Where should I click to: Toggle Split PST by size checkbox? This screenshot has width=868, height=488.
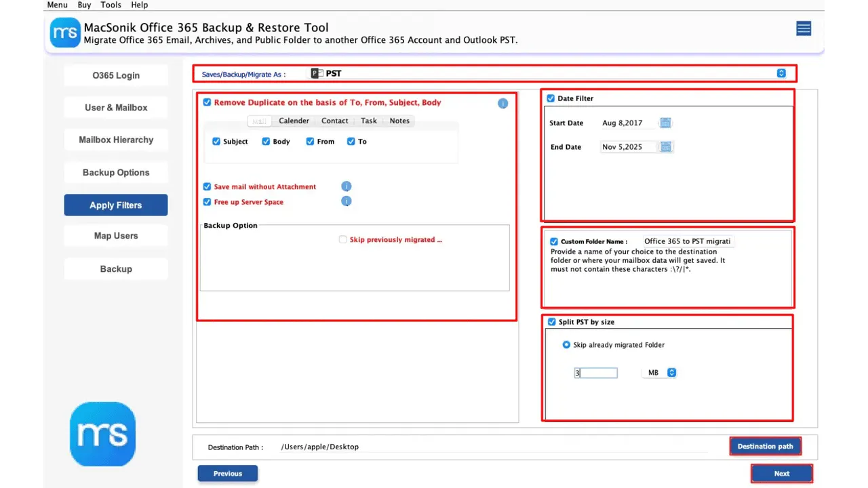click(551, 322)
